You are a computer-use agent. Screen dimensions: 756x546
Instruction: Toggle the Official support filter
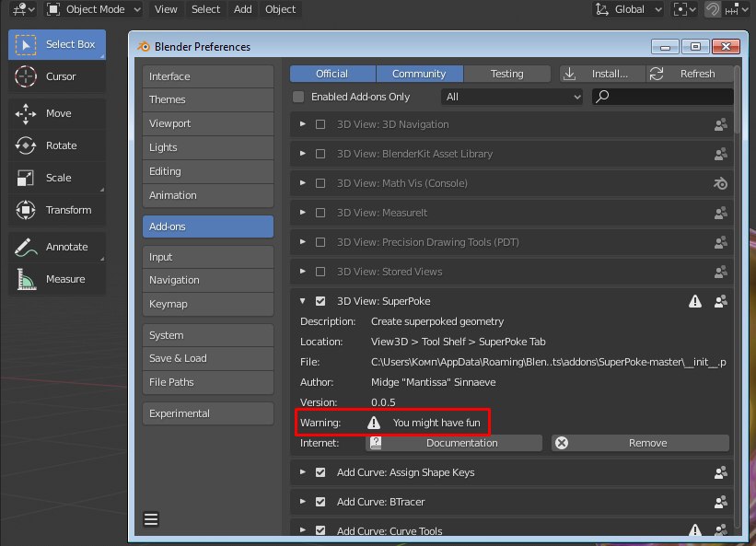click(x=332, y=74)
